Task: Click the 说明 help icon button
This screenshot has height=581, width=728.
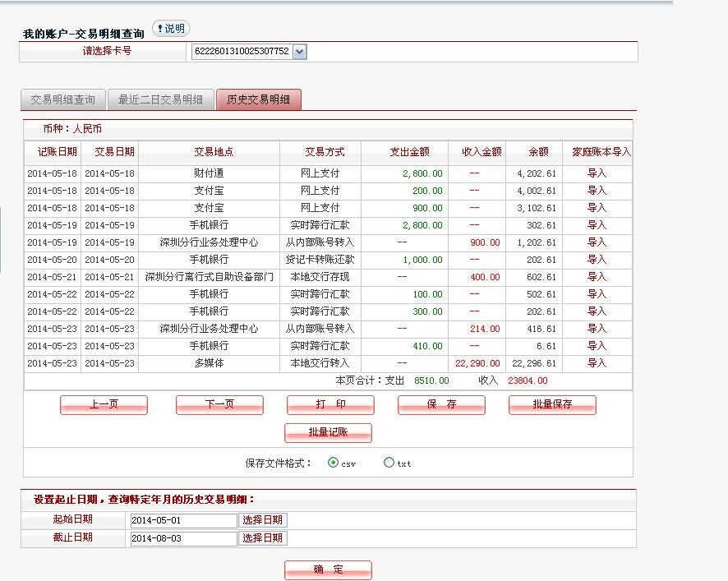Action: tap(171, 29)
